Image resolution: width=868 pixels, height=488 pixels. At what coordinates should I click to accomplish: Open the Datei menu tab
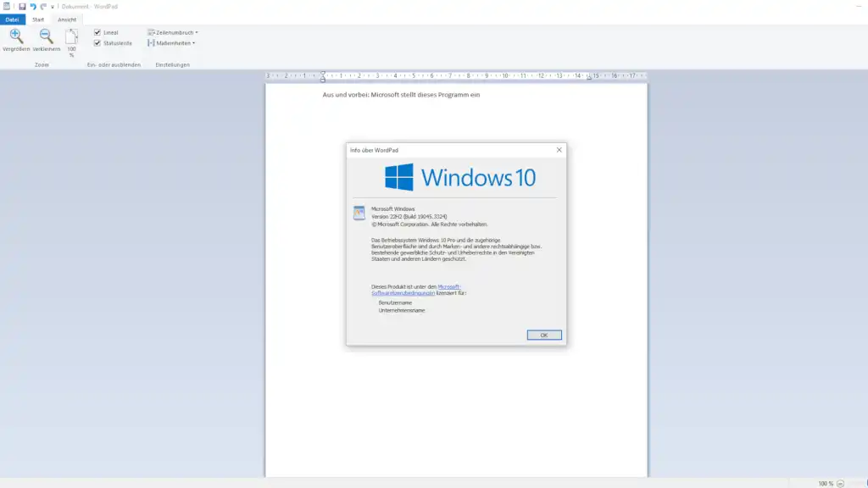point(12,19)
